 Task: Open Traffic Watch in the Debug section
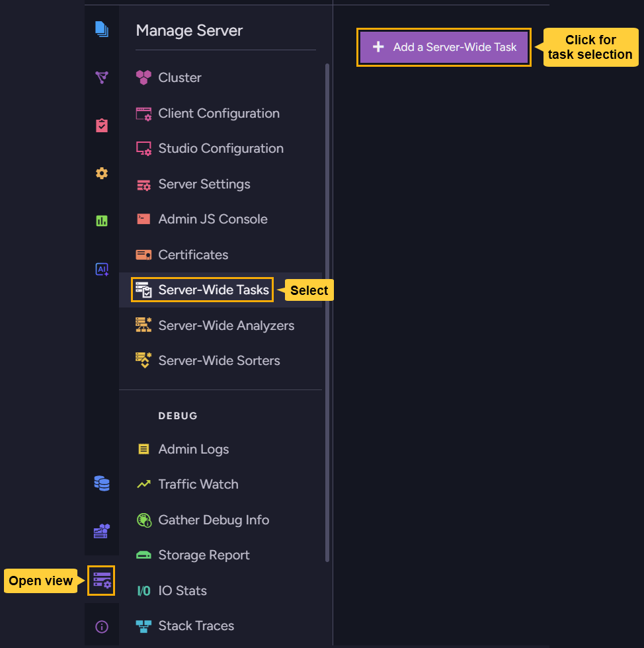pyautogui.click(x=198, y=484)
